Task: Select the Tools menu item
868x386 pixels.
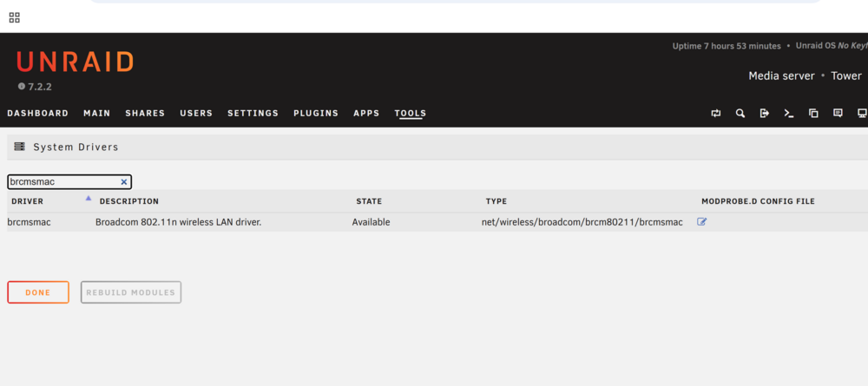Action: click(411, 114)
